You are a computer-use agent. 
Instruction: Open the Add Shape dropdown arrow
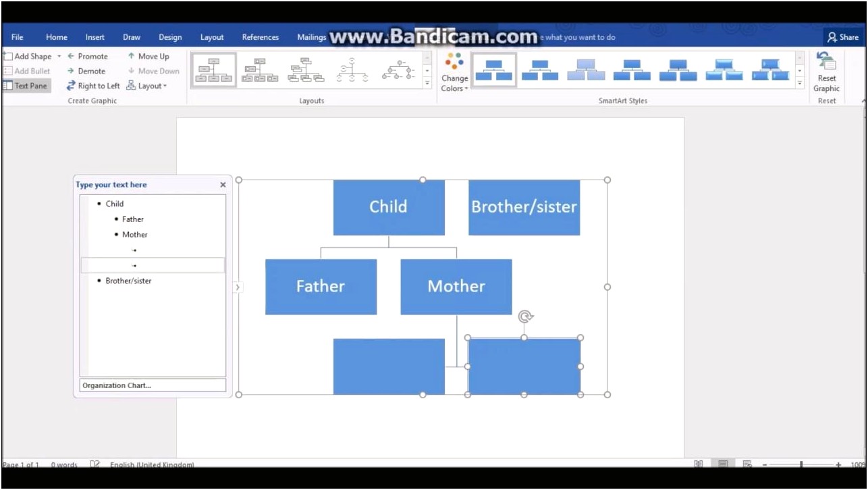[59, 56]
